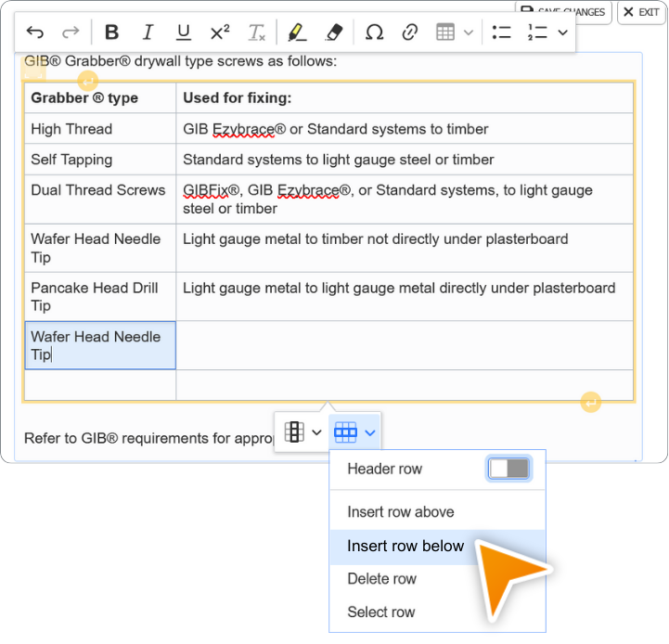Redo the last action

[71, 32]
